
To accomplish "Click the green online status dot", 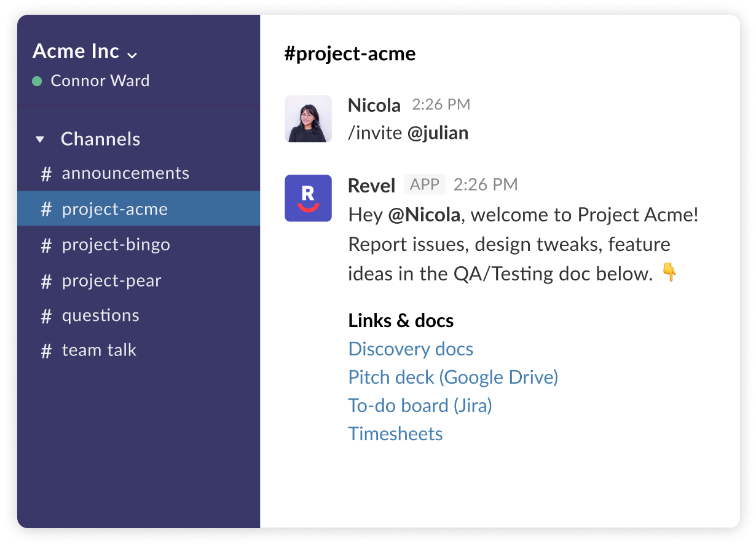I will point(37,81).
